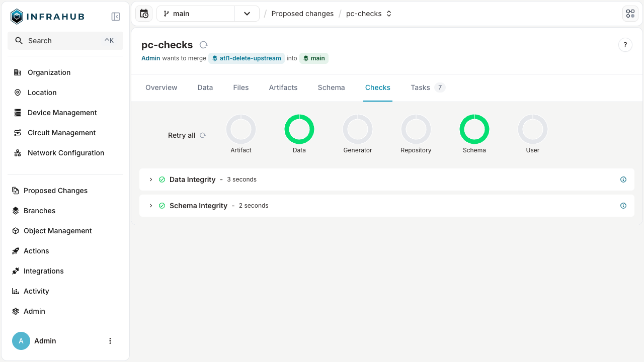Expand the Data Integrity check row
644x362 pixels.
click(150, 179)
